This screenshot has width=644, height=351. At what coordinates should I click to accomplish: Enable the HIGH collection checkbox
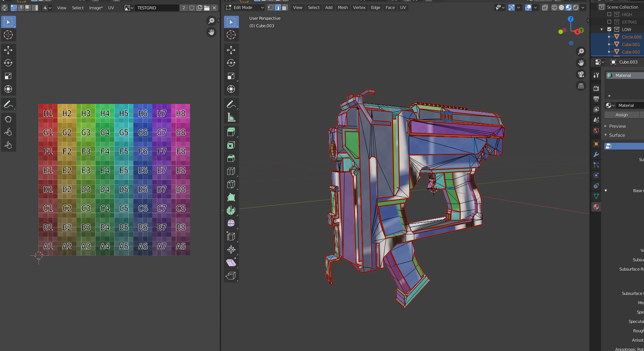tap(610, 14)
